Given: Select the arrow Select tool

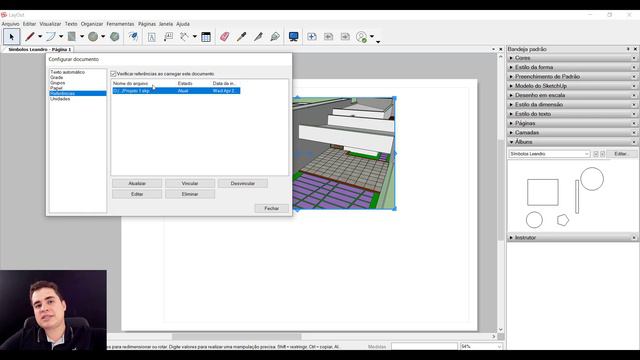Looking at the screenshot, I should [11, 37].
